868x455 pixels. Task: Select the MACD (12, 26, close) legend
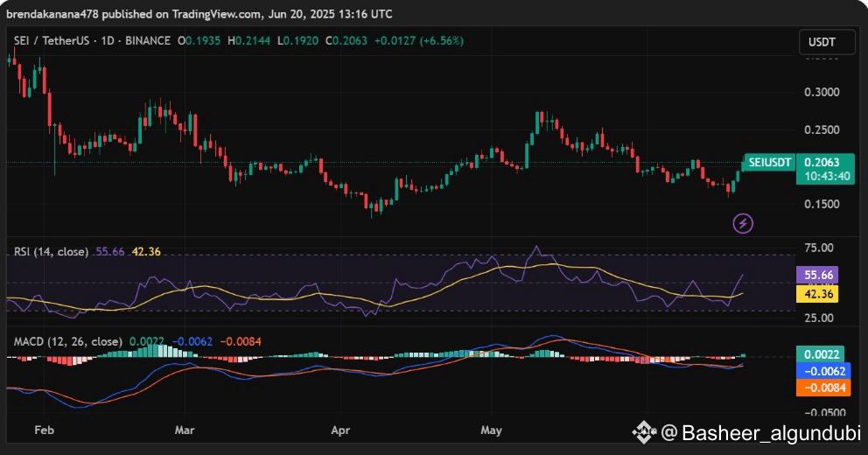coord(67,341)
